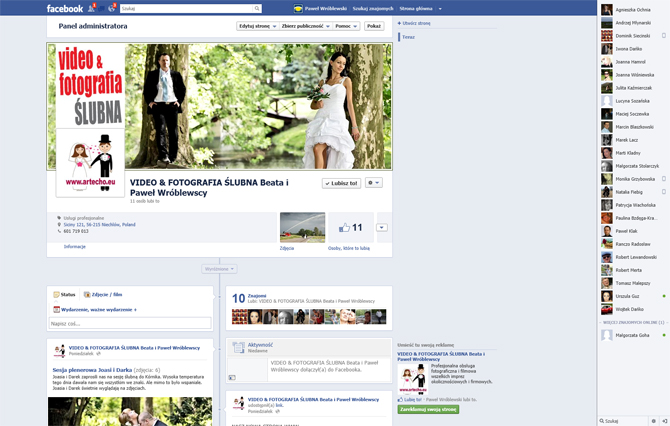Click the page avatar on the shared link post
The image size is (670, 426).
pos(238,402)
